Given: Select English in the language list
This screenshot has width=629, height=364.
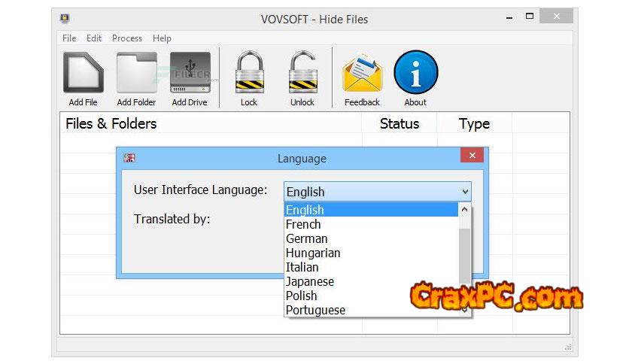Looking at the screenshot, I should (371, 210).
